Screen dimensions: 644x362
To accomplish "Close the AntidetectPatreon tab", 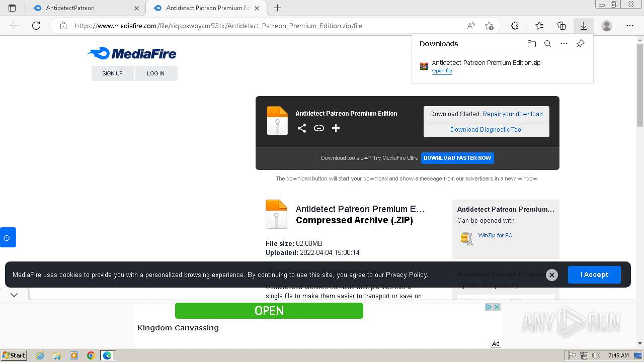I will click(137, 8).
